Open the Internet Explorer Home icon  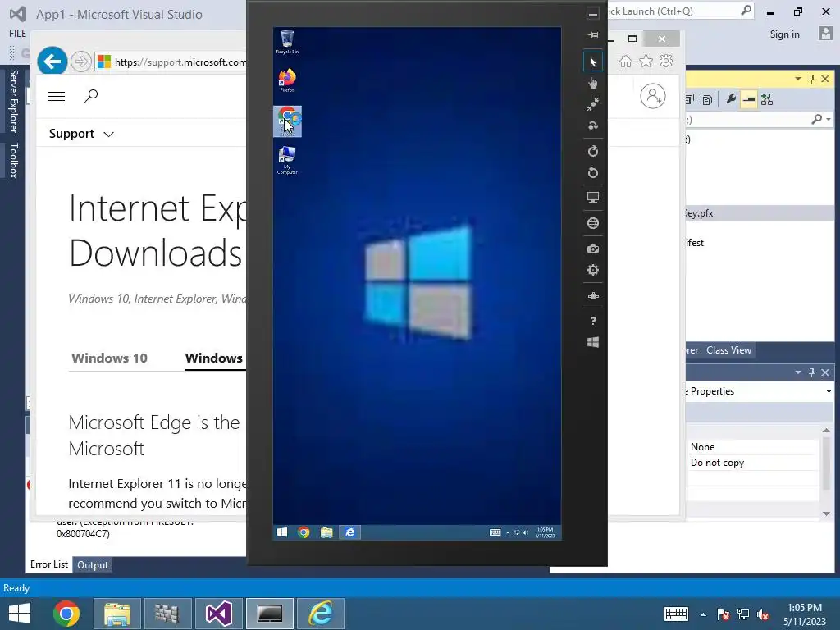click(625, 61)
